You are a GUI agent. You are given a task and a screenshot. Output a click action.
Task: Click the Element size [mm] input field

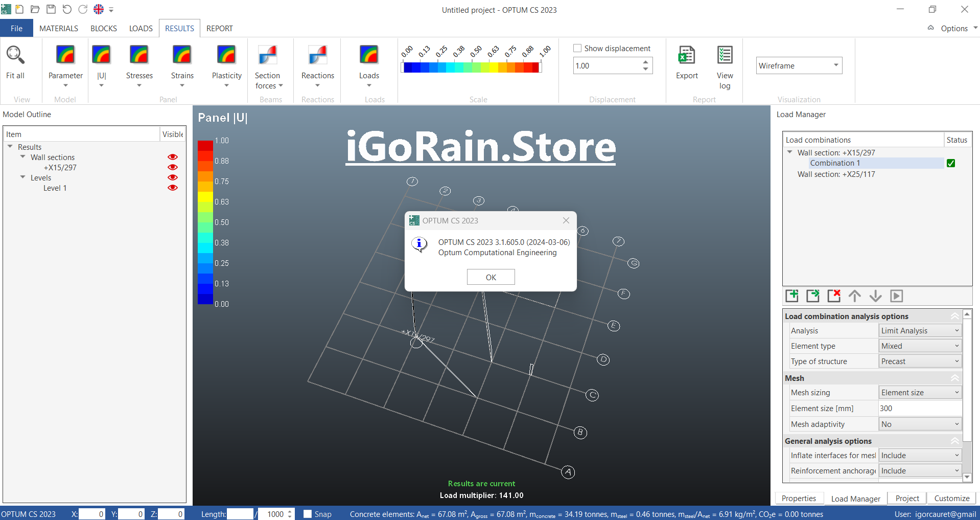920,409
